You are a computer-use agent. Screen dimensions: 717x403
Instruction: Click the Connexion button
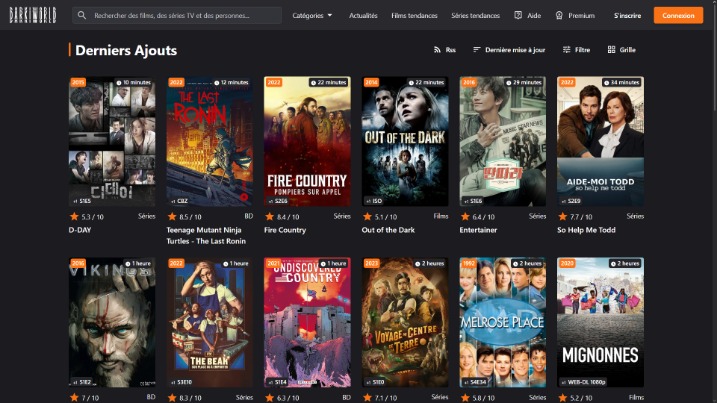click(678, 15)
